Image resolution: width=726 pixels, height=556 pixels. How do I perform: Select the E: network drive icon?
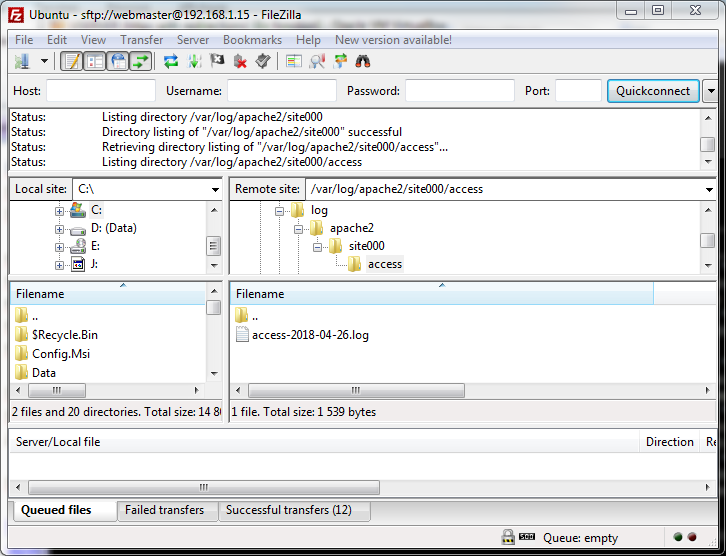78,246
